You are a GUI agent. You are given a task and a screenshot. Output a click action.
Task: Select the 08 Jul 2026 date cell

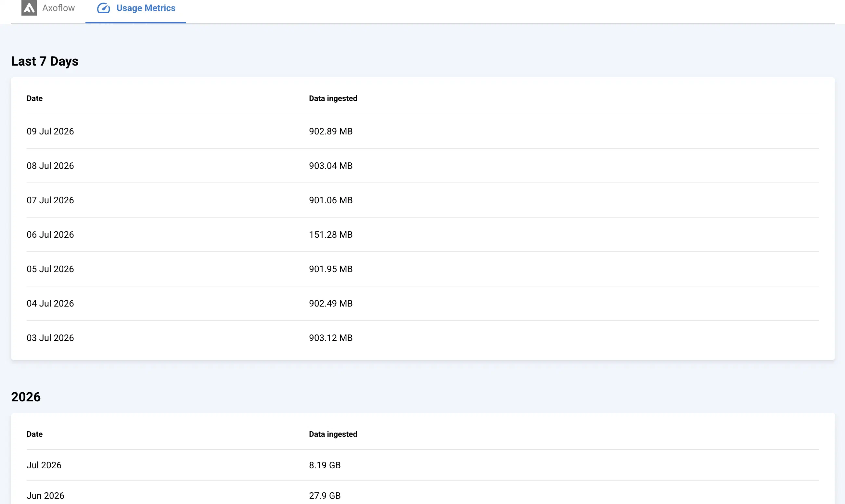tap(50, 166)
